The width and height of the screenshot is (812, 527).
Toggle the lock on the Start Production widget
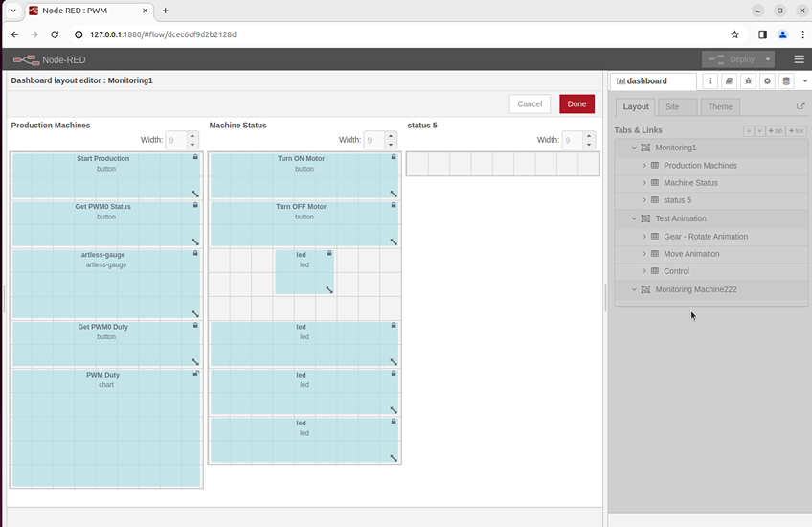[x=195, y=157]
